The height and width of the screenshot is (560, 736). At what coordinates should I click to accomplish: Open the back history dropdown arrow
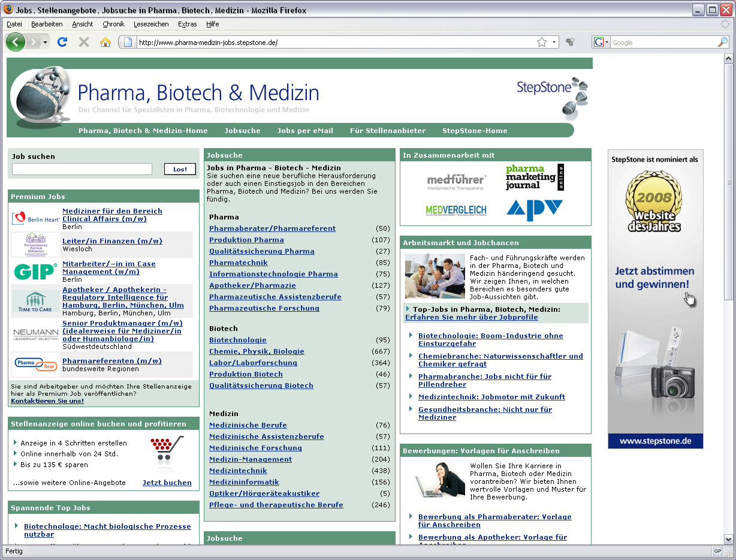pos(45,43)
